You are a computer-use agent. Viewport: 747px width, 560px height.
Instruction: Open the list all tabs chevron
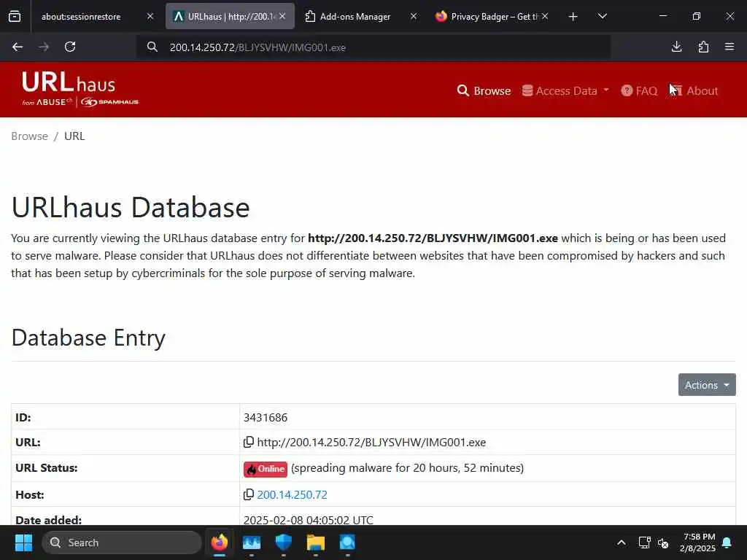click(602, 17)
